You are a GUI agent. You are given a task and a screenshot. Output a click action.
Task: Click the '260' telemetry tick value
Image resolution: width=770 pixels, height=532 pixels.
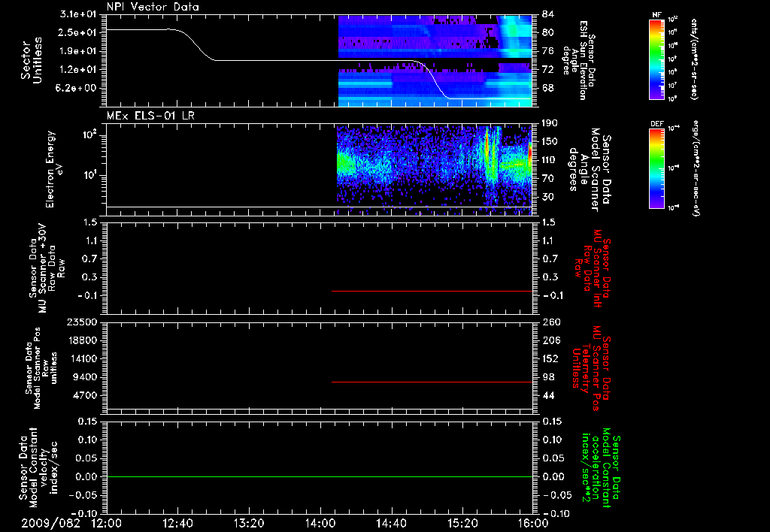[x=550, y=322]
